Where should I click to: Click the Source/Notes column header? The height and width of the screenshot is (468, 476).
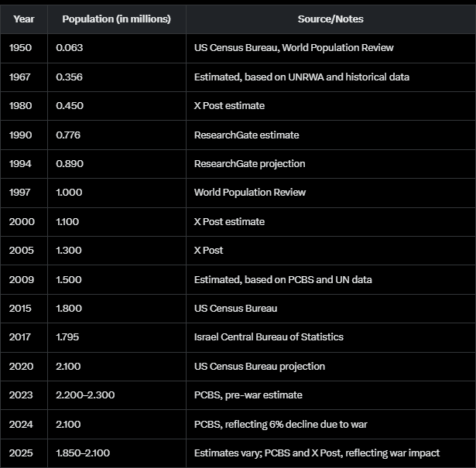coord(330,19)
